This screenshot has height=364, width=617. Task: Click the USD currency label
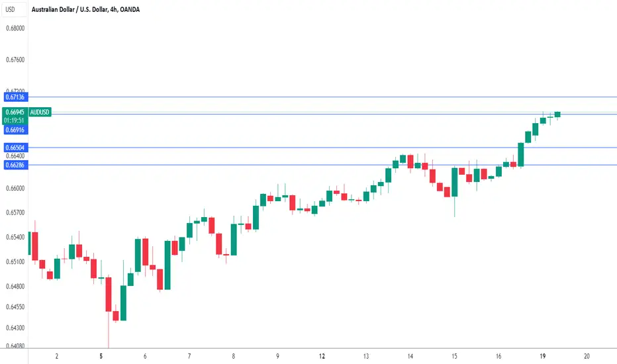tap(10, 9)
